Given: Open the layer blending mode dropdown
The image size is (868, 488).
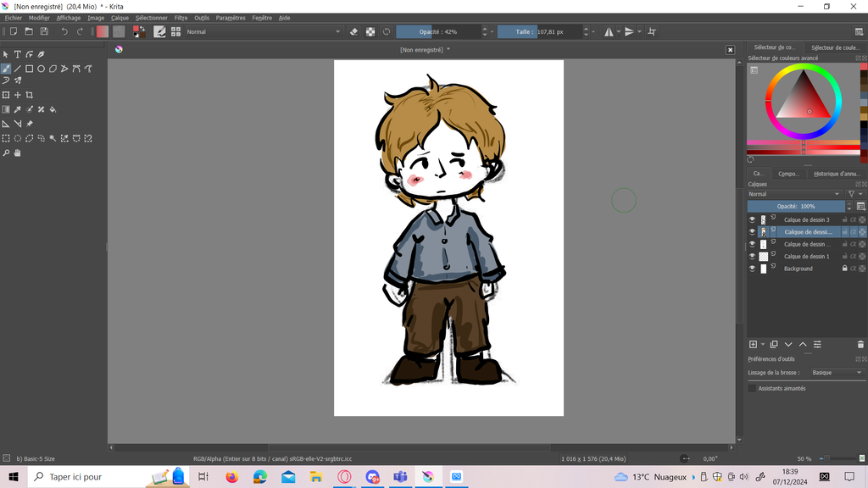Looking at the screenshot, I should coord(795,194).
